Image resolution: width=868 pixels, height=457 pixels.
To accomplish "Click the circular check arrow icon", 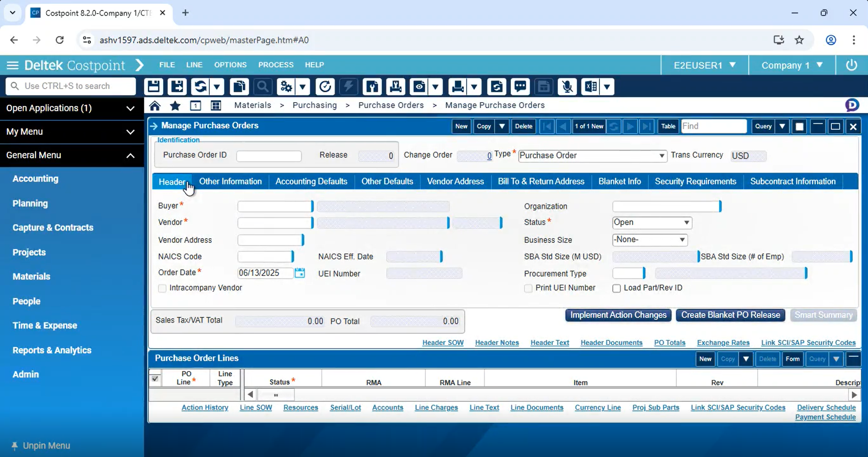I will pos(325,86).
